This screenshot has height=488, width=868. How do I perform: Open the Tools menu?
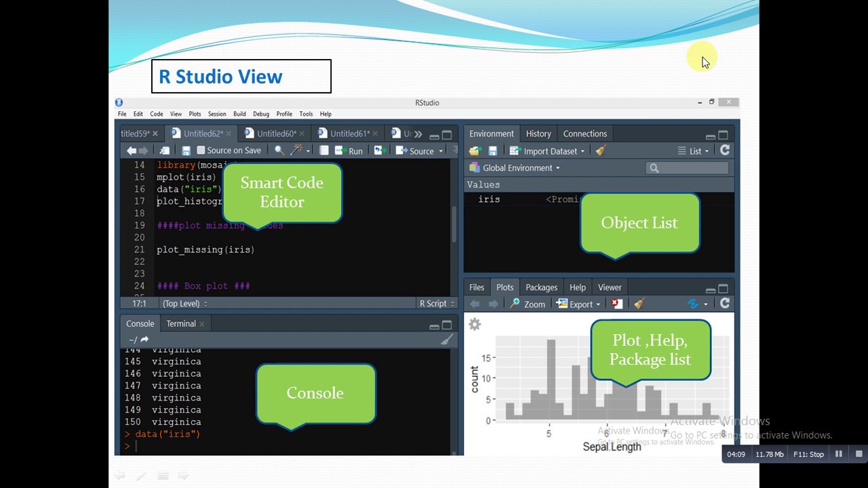coord(306,114)
